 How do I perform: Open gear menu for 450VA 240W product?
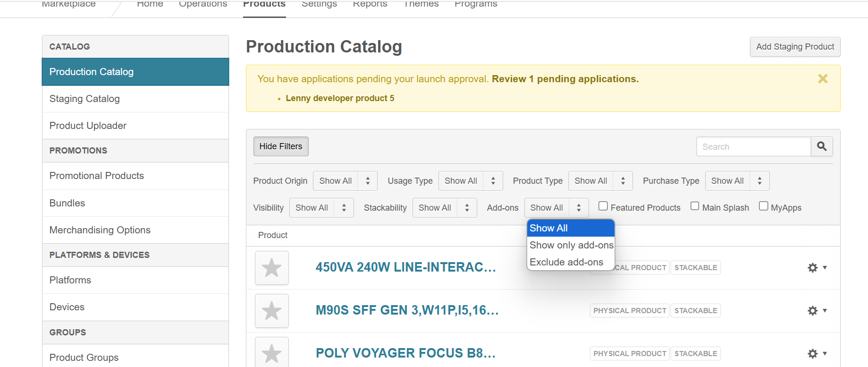tap(817, 268)
